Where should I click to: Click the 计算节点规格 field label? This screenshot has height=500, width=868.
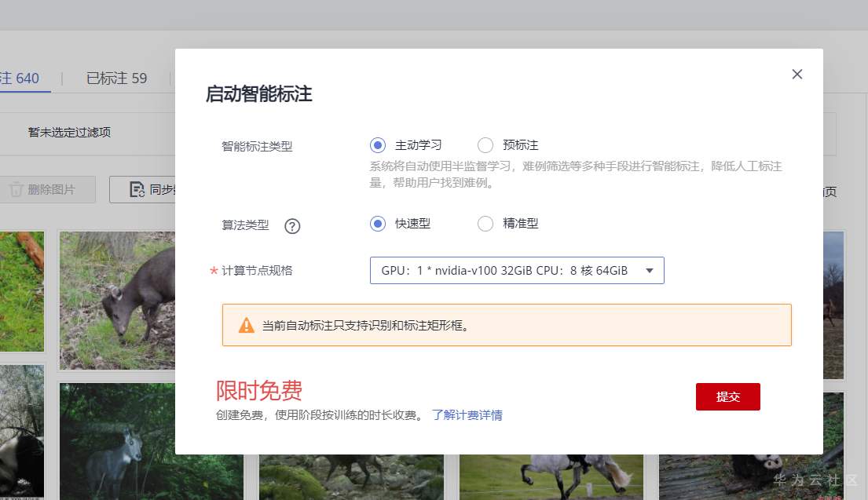(x=257, y=271)
